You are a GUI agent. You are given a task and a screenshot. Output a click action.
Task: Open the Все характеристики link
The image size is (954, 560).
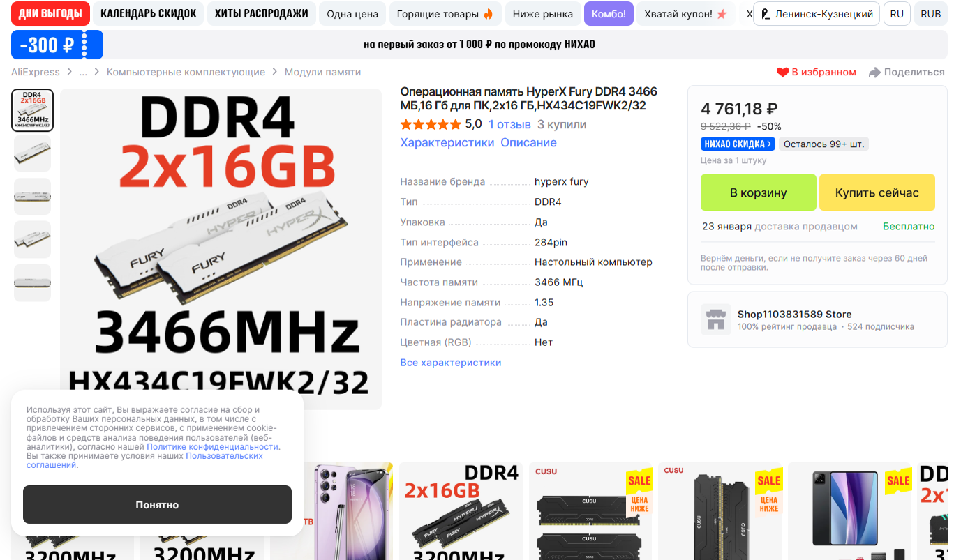(451, 363)
